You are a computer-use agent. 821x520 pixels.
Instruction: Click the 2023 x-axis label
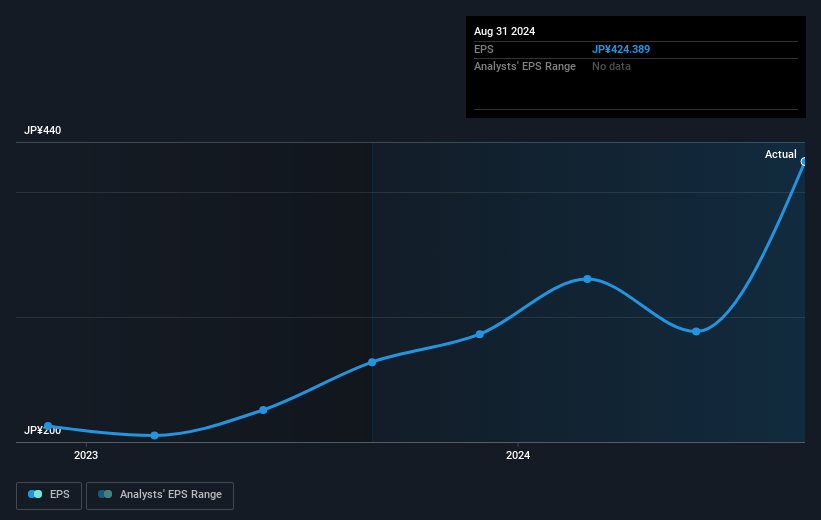[x=86, y=456]
